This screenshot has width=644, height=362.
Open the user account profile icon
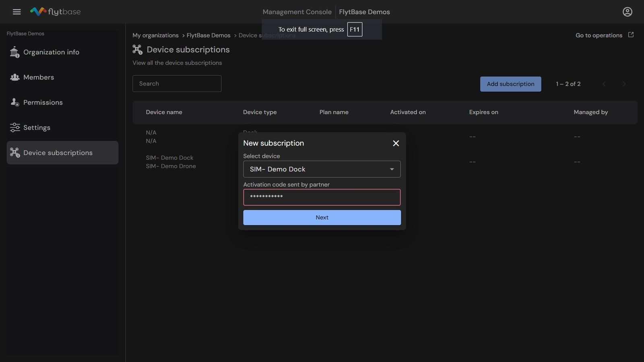pos(627,12)
